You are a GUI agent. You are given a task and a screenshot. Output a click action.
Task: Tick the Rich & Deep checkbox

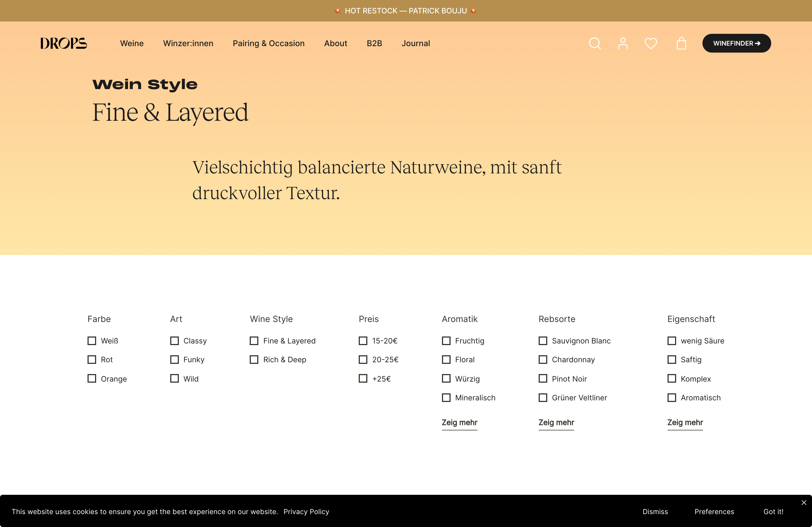[x=254, y=359]
